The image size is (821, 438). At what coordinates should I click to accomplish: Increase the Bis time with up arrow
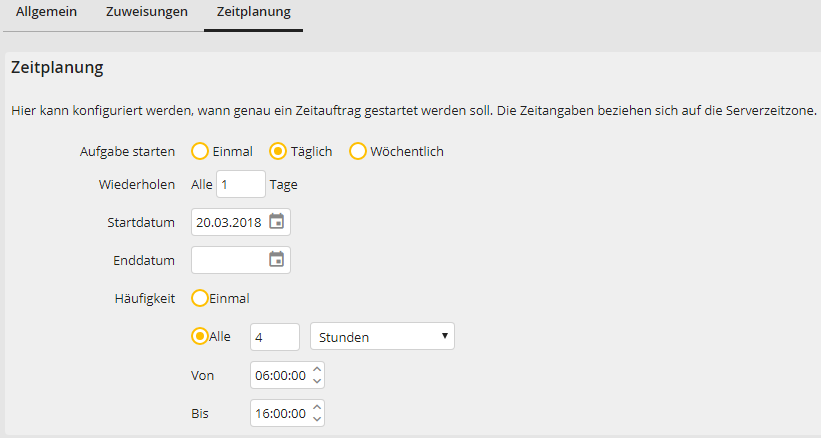tap(317, 408)
